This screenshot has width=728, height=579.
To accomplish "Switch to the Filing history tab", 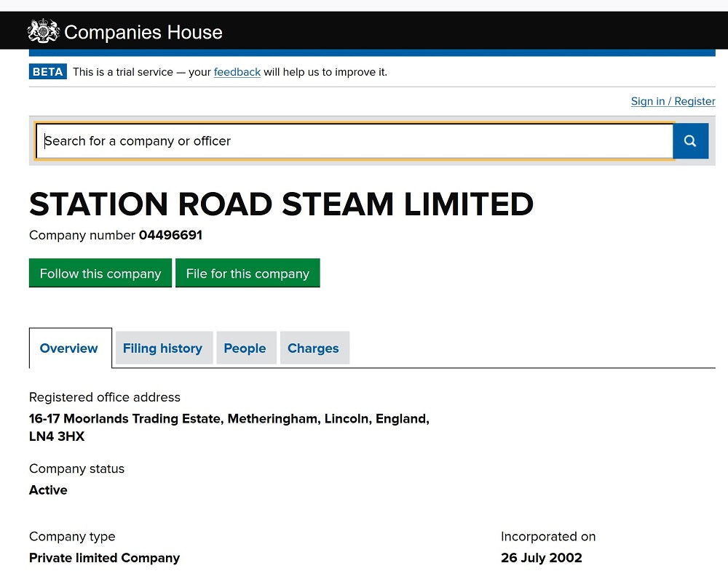I will coord(164,348).
